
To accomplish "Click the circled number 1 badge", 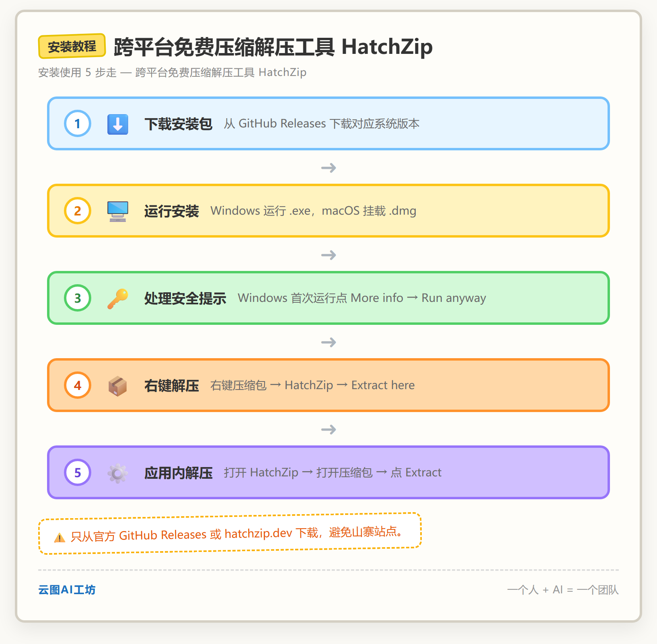I will pos(78,123).
